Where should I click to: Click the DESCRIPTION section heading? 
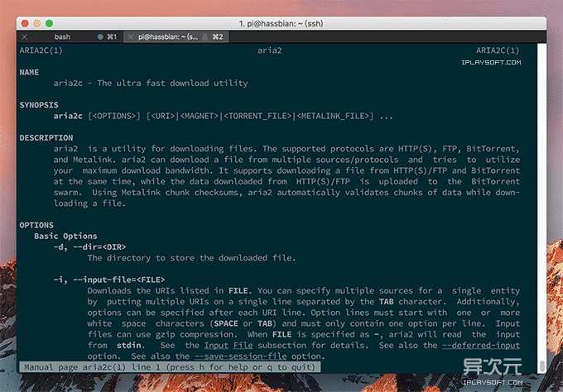(46, 138)
